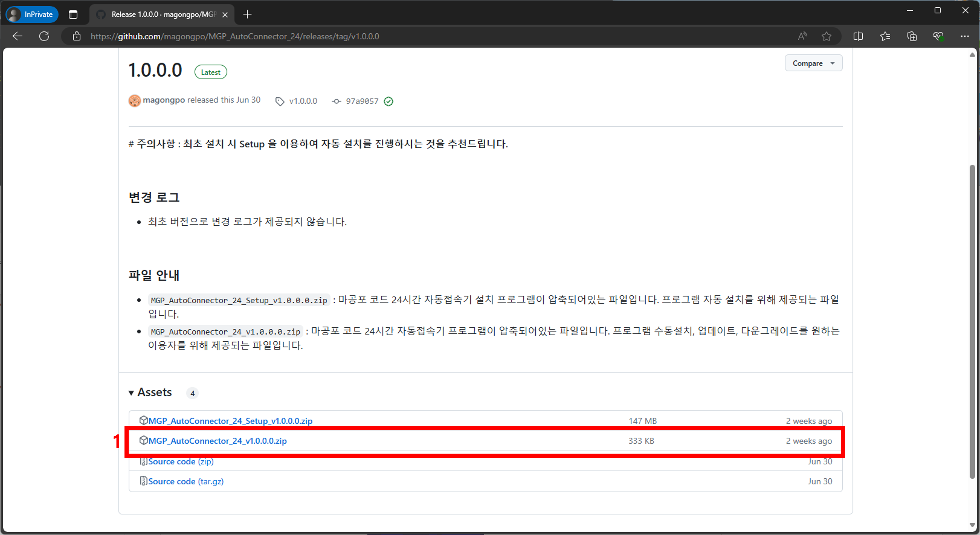Open split screen view
The height and width of the screenshot is (535, 980).
pos(858,36)
